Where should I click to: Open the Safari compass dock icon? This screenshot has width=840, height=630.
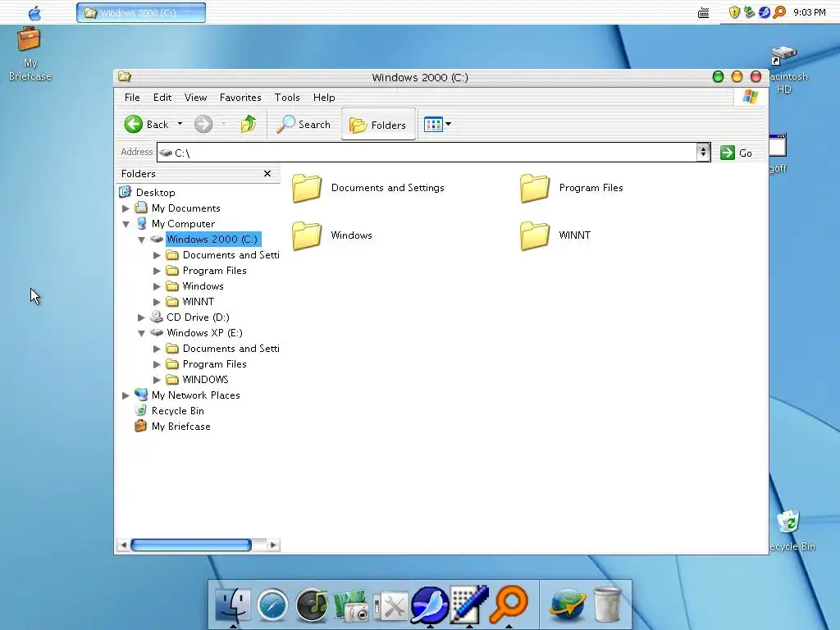pos(272,605)
